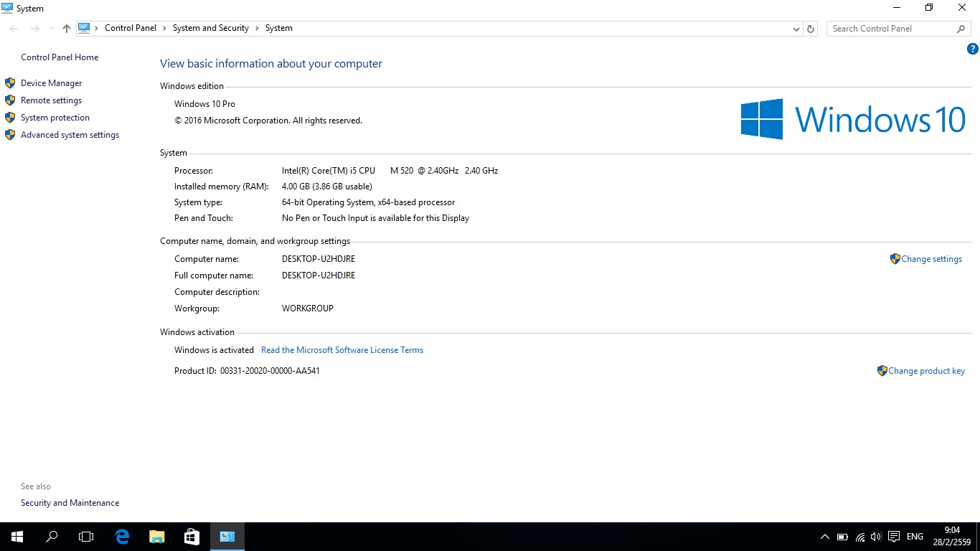Show hidden tray icons
This screenshot has width=980, height=551.
click(x=825, y=537)
